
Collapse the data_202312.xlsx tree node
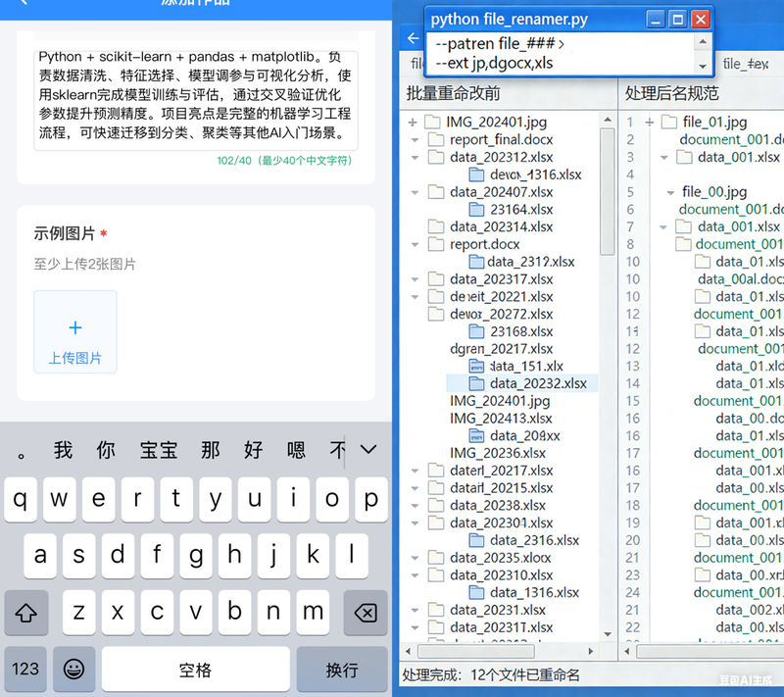click(x=413, y=158)
